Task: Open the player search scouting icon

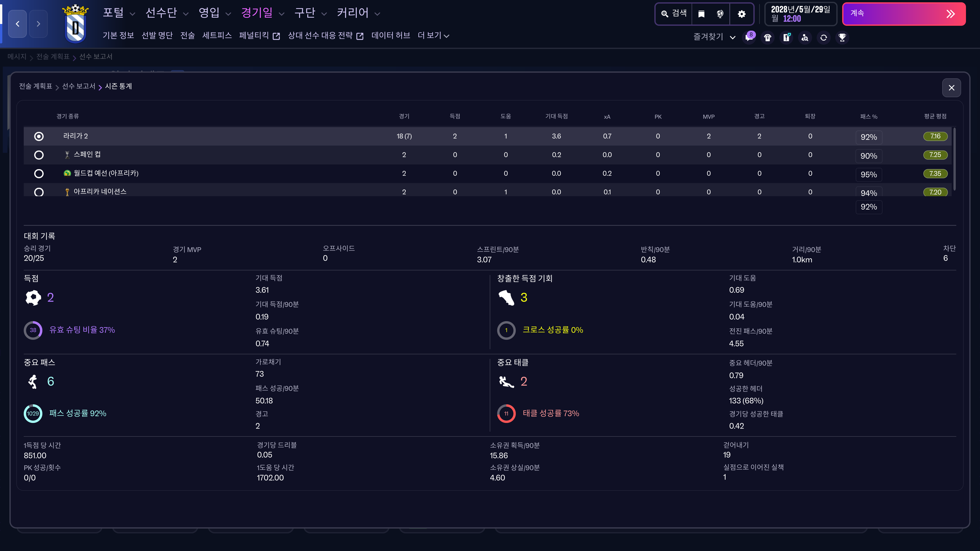Action: [x=805, y=37]
